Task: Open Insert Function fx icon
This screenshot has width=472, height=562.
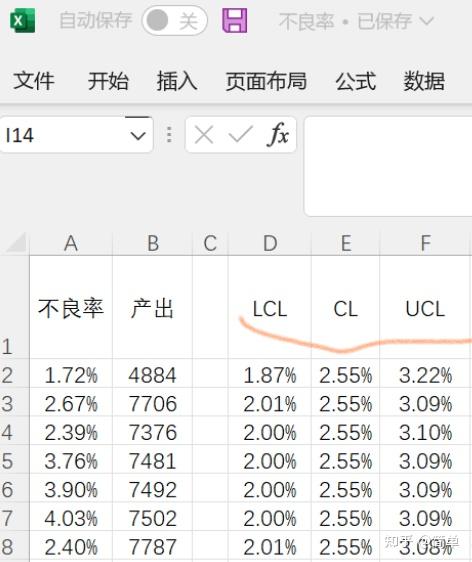Action: [x=278, y=134]
